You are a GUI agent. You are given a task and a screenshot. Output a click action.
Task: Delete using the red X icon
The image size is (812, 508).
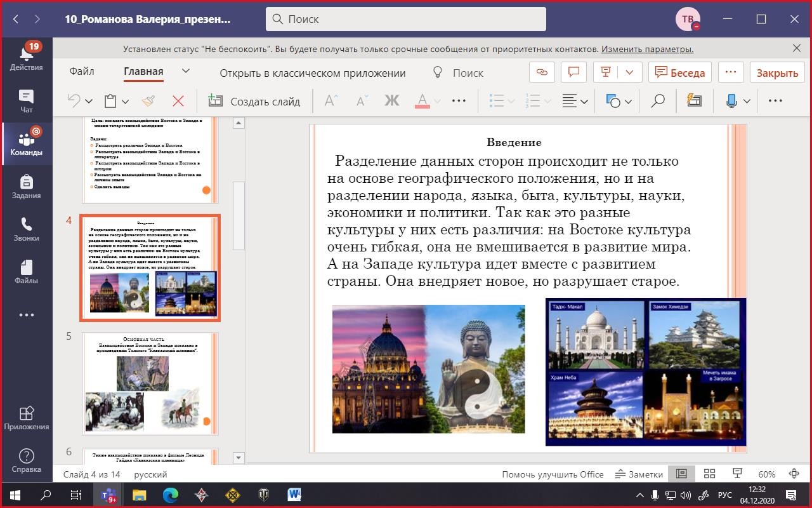point(178,101)
